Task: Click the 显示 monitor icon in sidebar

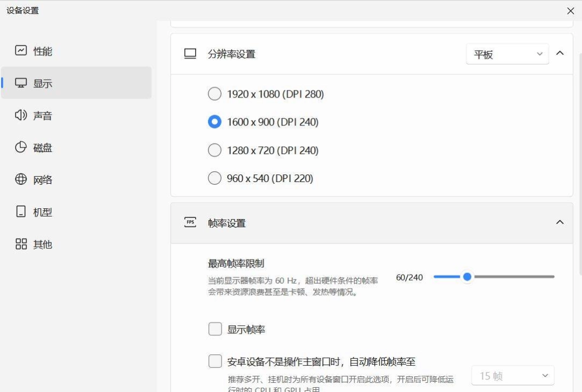Action: click(x=21, y=83)
